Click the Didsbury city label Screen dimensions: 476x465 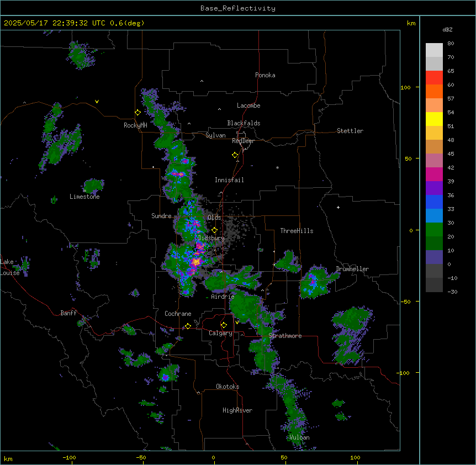(x=211, y=238)
